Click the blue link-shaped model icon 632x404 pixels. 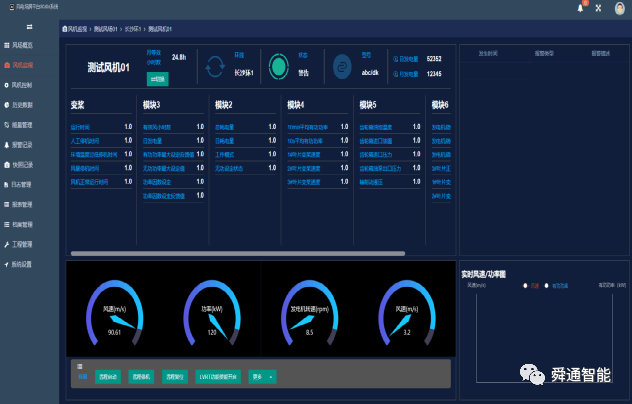click(342, 67)
